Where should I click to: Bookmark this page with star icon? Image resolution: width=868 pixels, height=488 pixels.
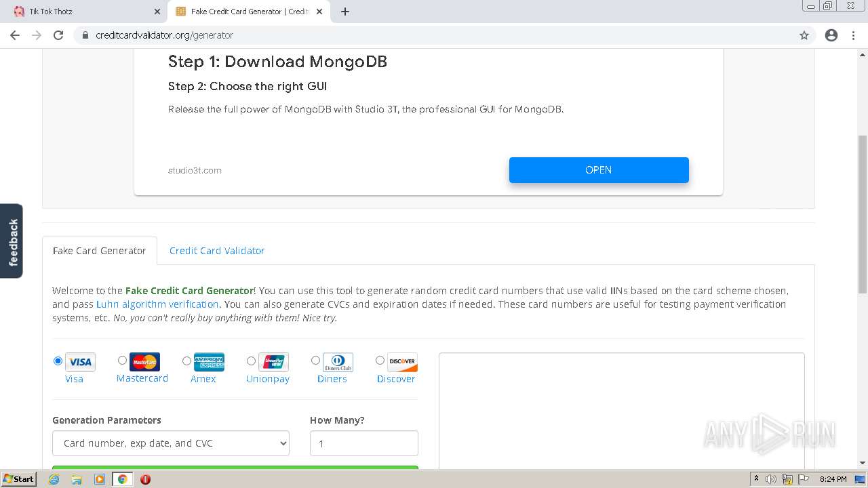[x=804, y=35]
